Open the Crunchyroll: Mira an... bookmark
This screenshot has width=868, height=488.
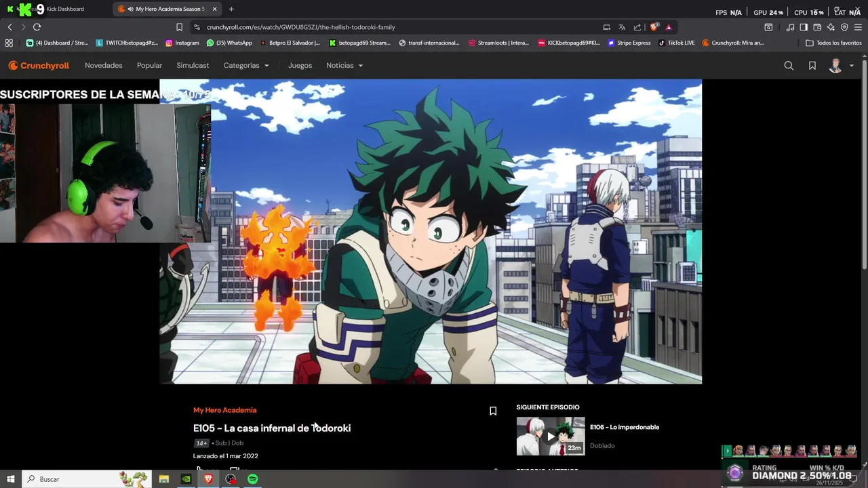tap(733, 43)
